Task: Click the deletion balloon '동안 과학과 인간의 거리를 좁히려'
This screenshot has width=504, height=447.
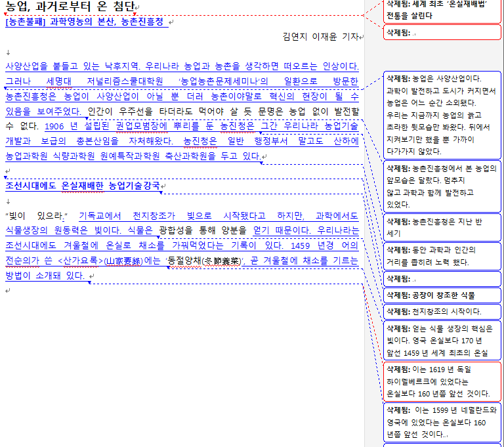Action: pyautogui.click(x=442, y=256)
